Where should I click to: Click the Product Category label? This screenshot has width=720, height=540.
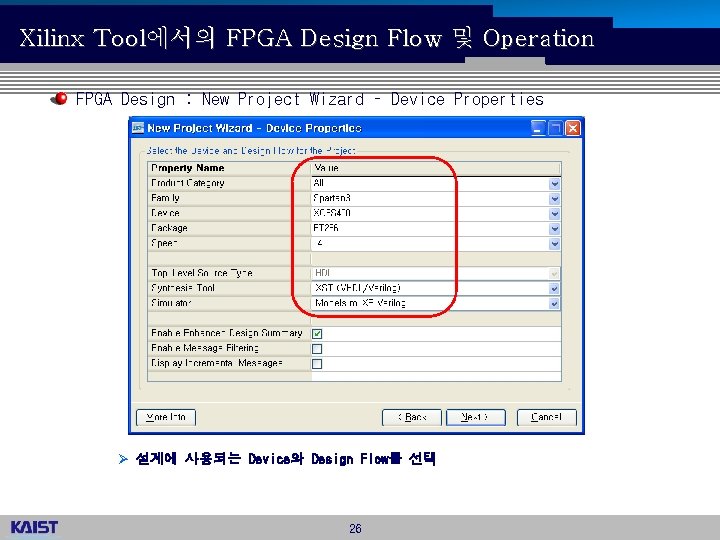point(188,183)
